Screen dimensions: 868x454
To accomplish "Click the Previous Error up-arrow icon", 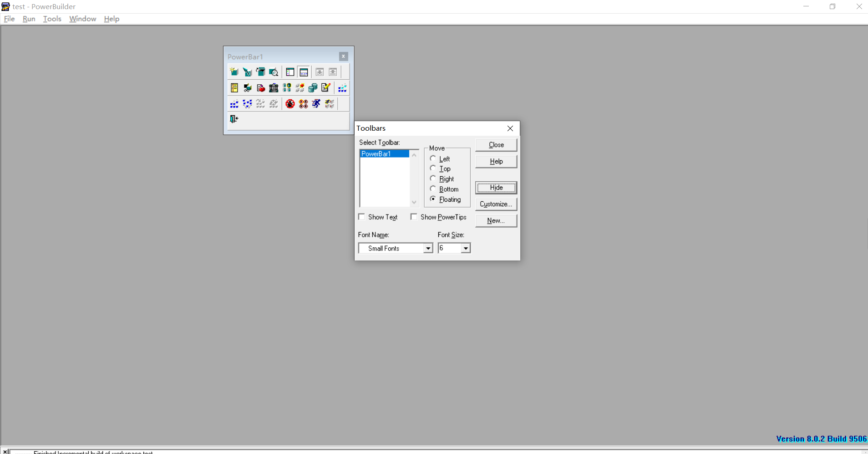I will coord(333,72).
